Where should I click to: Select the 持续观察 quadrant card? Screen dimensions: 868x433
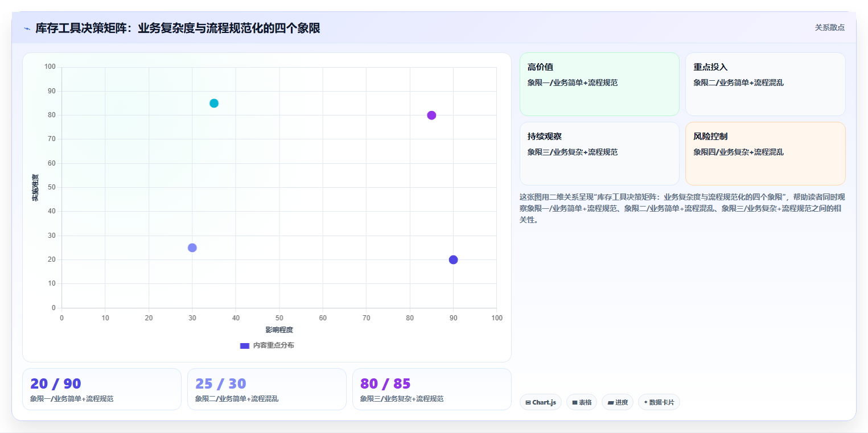tap(599, 154)
